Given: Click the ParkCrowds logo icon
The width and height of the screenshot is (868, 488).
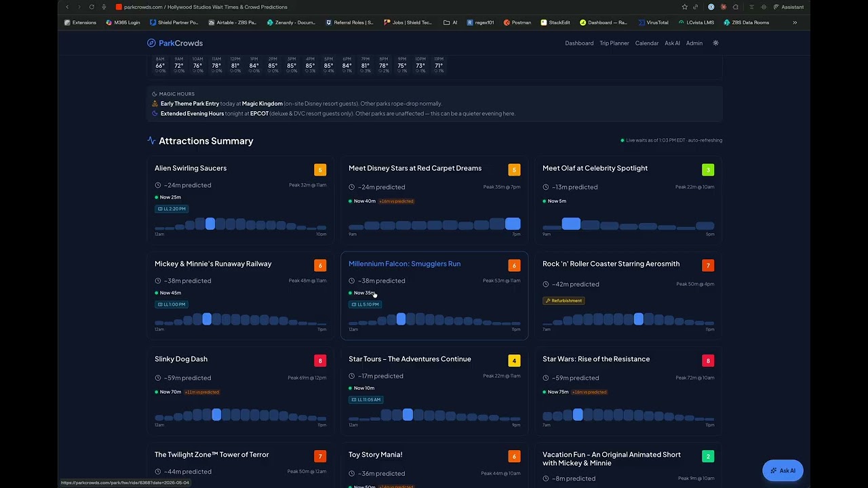Looking at the screenshot, I should [151, 43].
